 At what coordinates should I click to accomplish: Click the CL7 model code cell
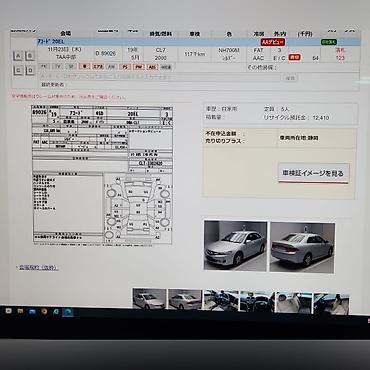pyautogui.click(x=160, y=50)
